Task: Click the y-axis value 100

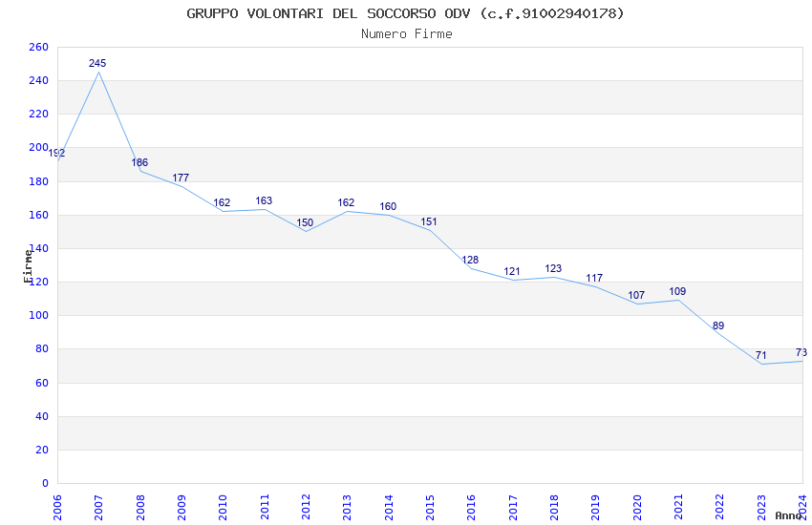Action: [39, 315]
